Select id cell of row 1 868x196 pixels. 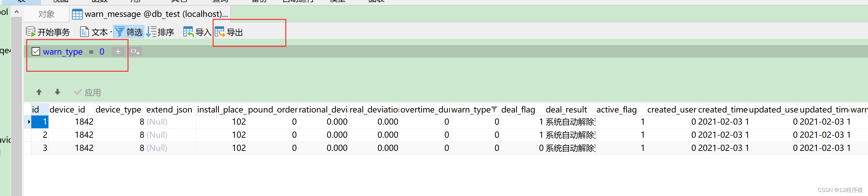tap(40, 122)
